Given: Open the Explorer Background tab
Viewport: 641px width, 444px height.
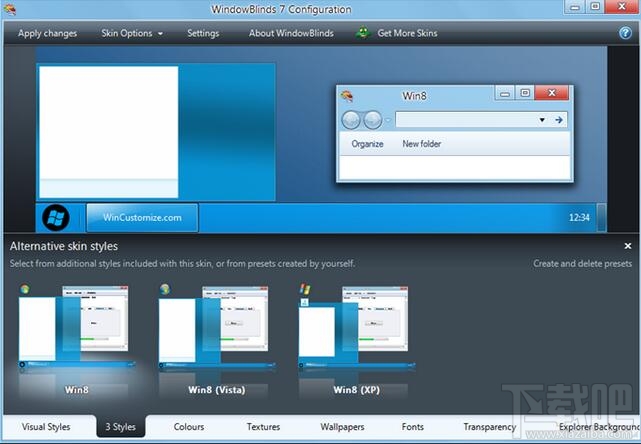Looking at the screenshot, I should tap(599, 427).
